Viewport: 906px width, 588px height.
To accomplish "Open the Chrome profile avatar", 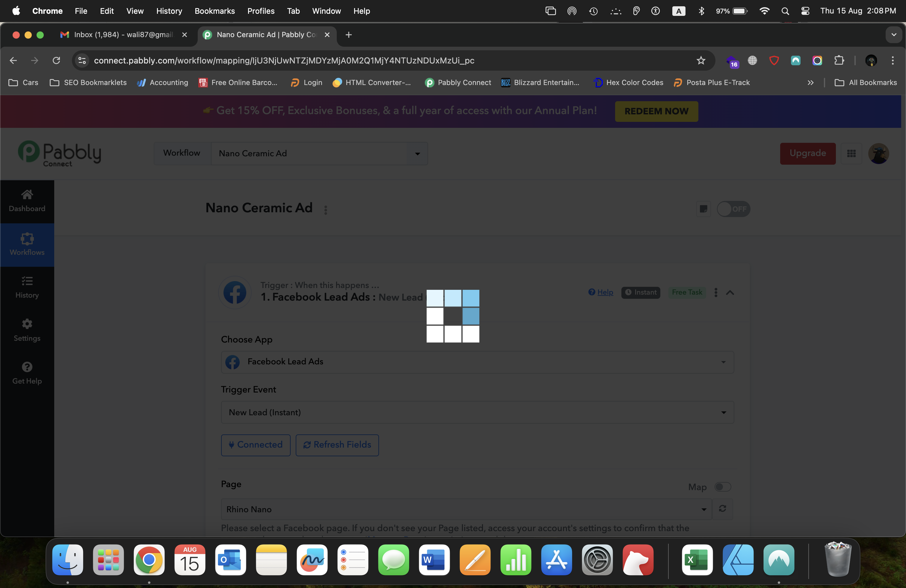I will coord(871,60).
